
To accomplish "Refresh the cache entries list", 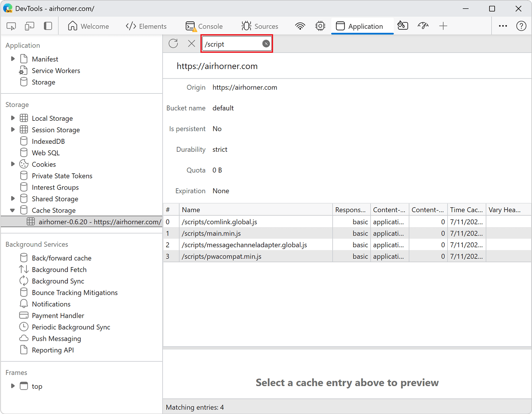I will click(173, 43).
